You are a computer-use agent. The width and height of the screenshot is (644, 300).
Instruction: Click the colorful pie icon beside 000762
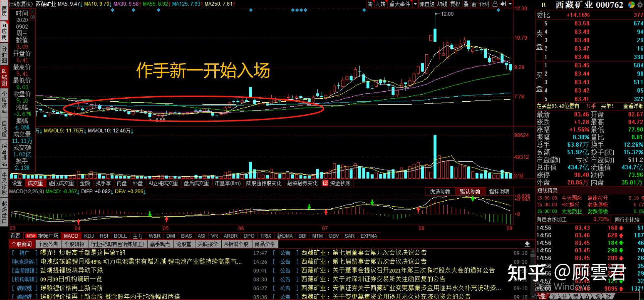[631, 5]
